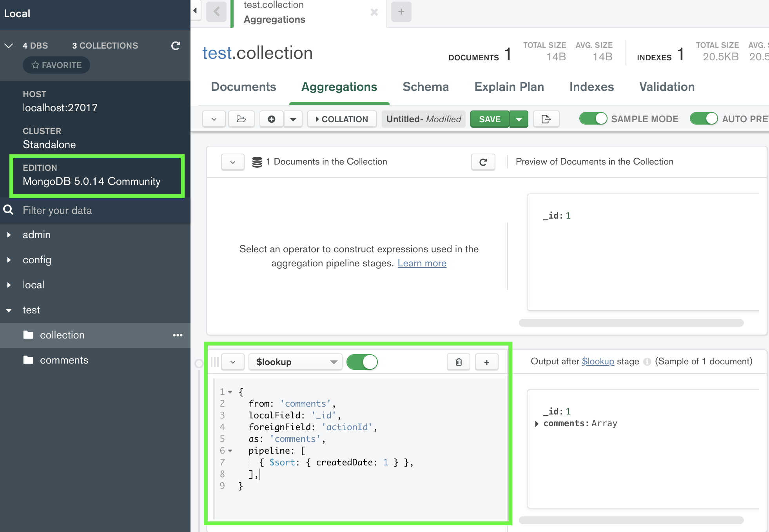Image resolution: width=769 pixels, height=532 pixels.
Task: Switch to the Schema tab
Action: [425, 87]
